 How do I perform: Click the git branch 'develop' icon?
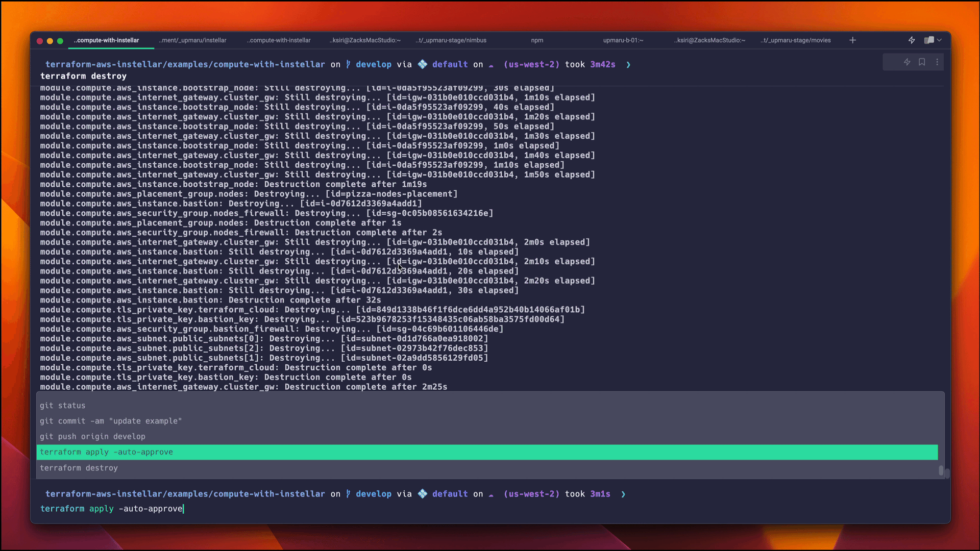pyautogui.click(x=349, y=64)
